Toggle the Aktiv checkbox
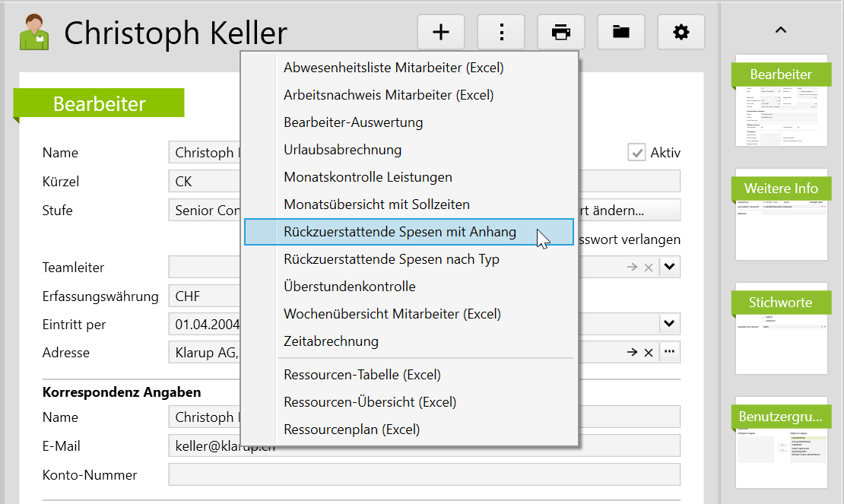The image size is (844, 504). pos(636,153)
